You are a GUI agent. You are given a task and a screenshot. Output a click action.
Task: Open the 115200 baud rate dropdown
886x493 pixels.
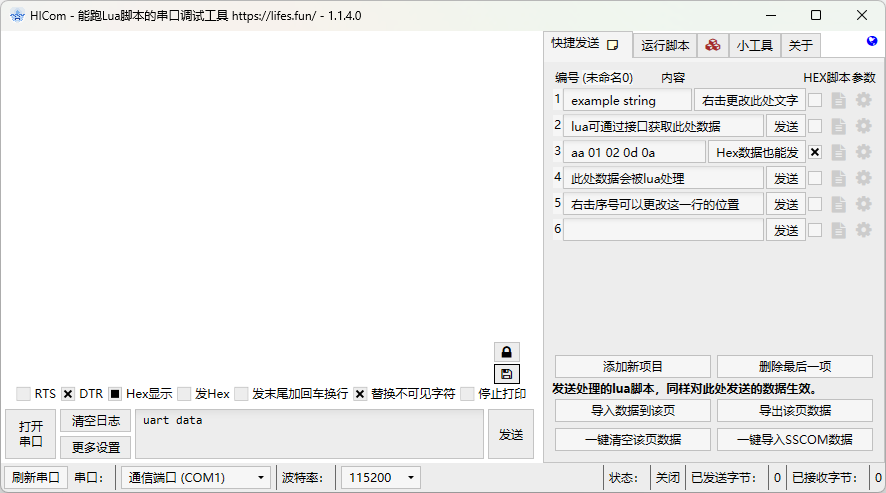(x=381, y=478)
